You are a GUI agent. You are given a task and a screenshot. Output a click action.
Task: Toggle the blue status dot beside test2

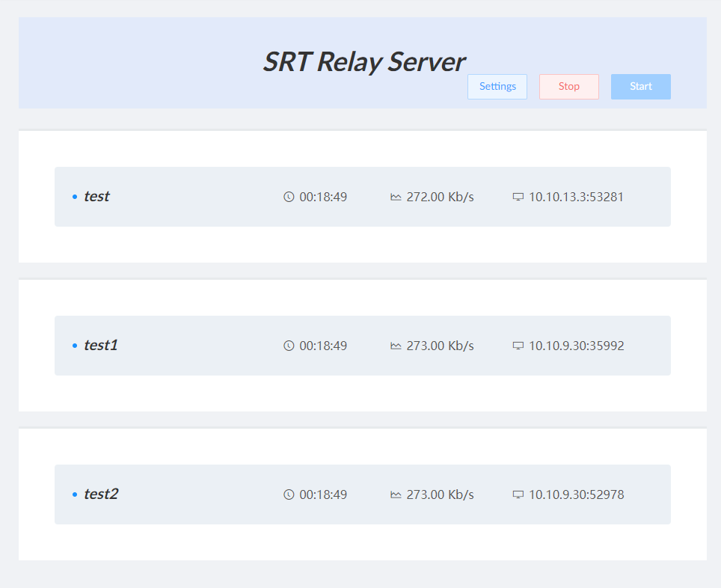click(74, 494)
